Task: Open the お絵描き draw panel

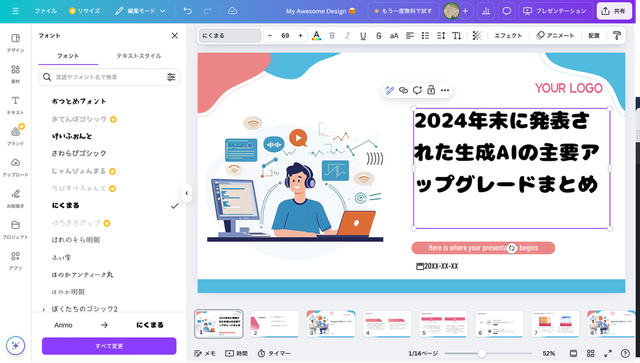Action: [x=16, y=198]
